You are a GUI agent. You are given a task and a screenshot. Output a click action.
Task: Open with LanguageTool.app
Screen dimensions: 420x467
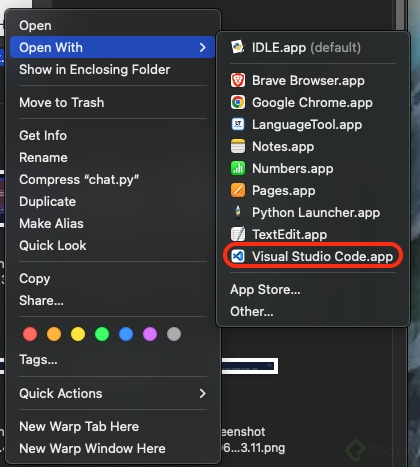(313, 124)
